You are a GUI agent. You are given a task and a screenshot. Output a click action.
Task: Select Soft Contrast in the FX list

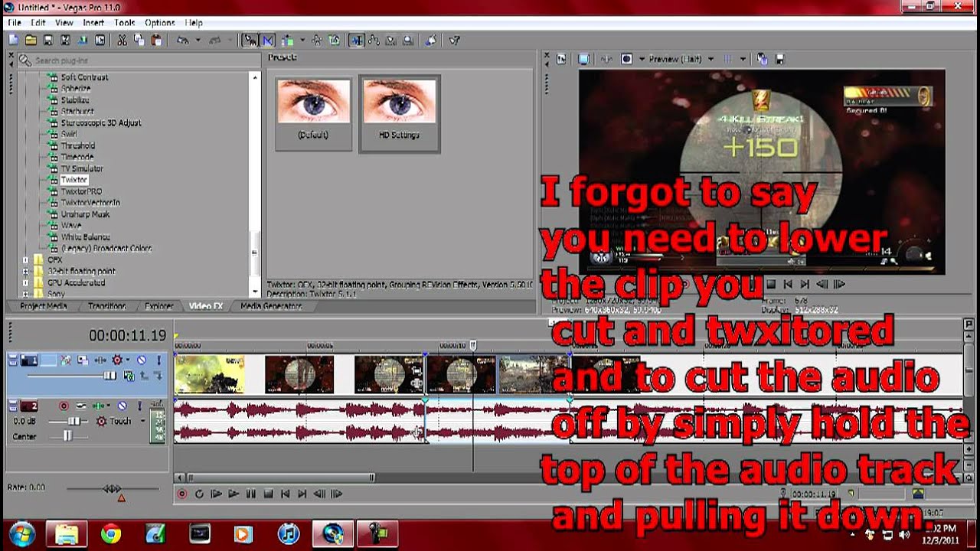click(84, 77)
